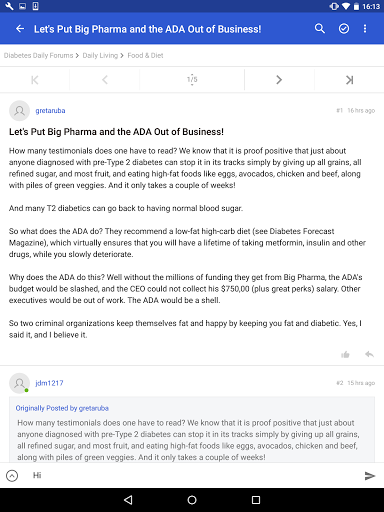Jump to first page of thread
Viewport: 384px width, 512px height.
35,80
